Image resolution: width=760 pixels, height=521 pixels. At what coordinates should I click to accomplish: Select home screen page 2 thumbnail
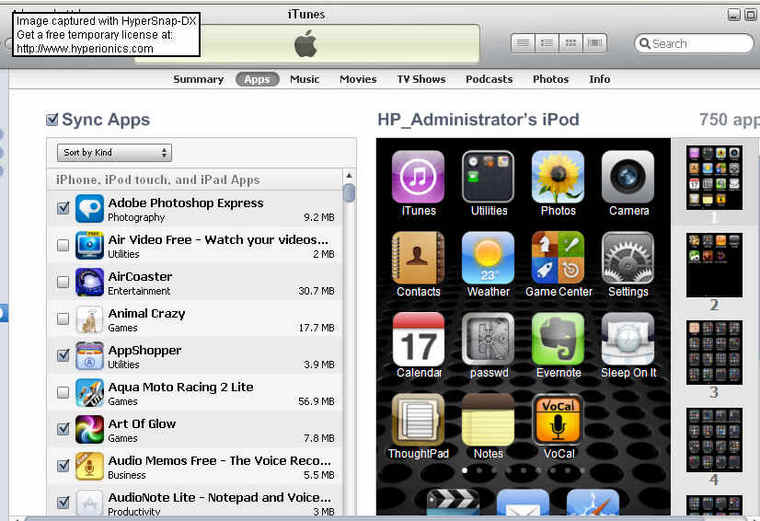[714, 265]
